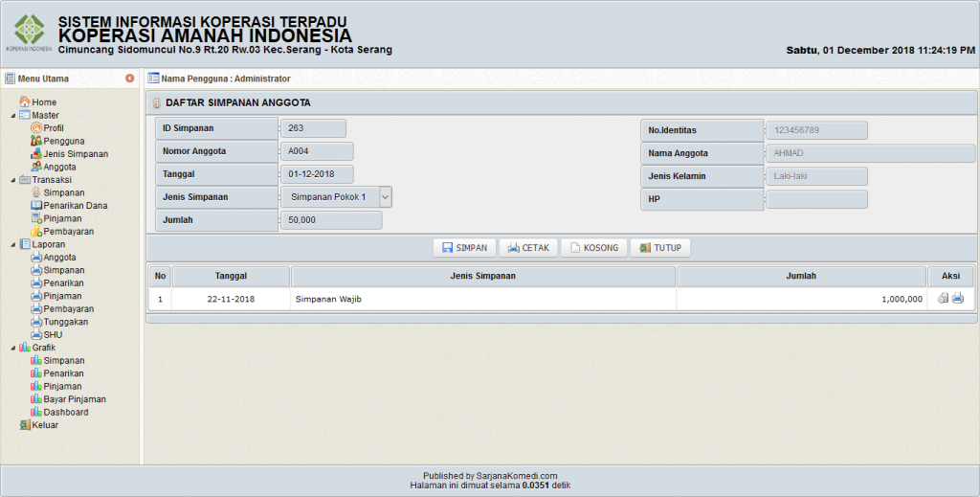Click the DAFTAR SIMPANAN ANGGOTA title
The height and width of the screenshot is (497, 980).
point(238,102)
